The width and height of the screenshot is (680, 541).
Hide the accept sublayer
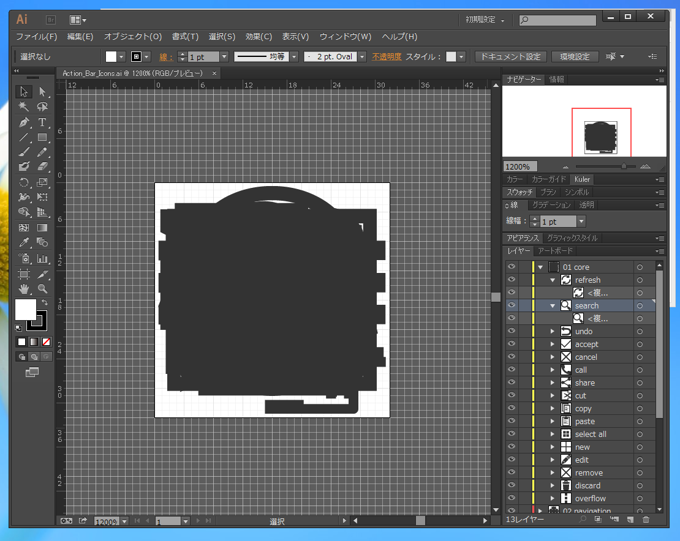pos(511,344)
